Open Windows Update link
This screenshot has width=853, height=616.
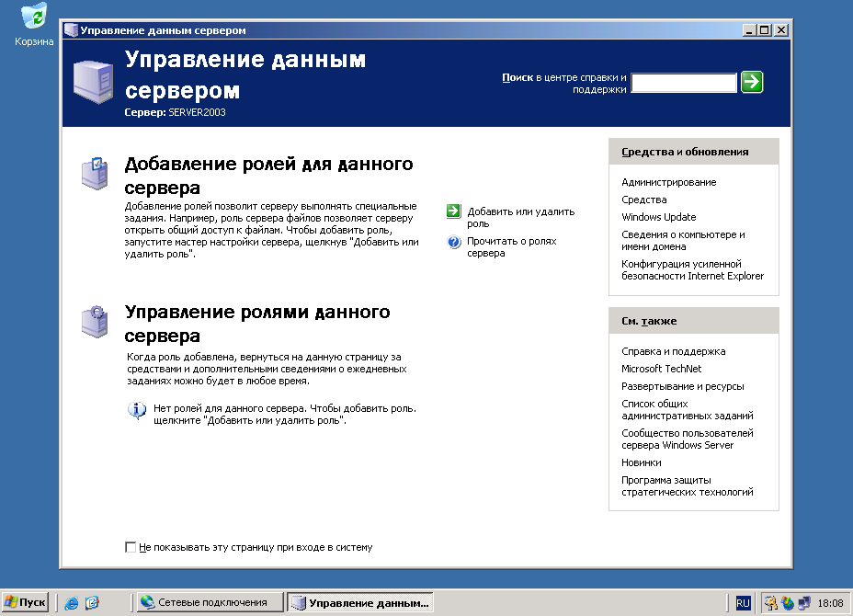click(x=659, y=217)
